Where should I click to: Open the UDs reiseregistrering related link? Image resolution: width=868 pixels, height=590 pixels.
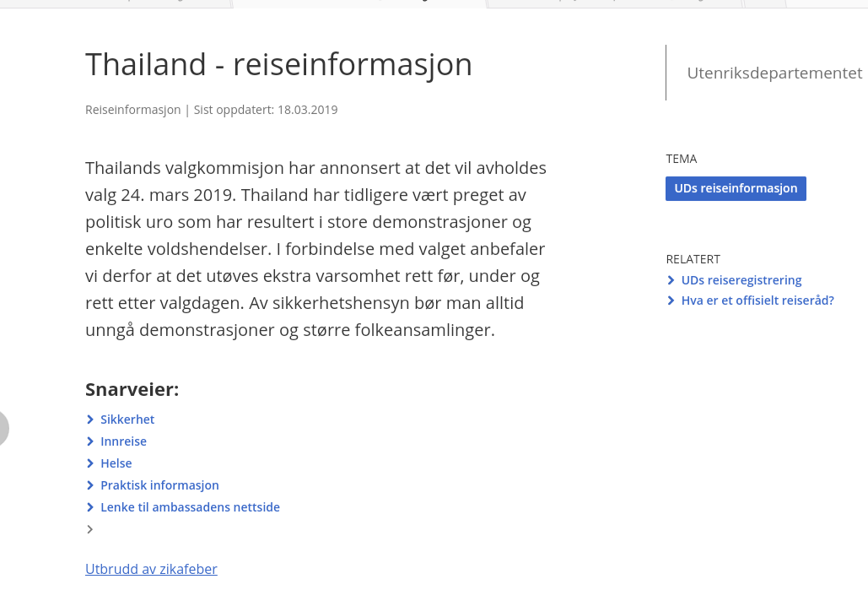pyautogui.click(x=741, y=280)
